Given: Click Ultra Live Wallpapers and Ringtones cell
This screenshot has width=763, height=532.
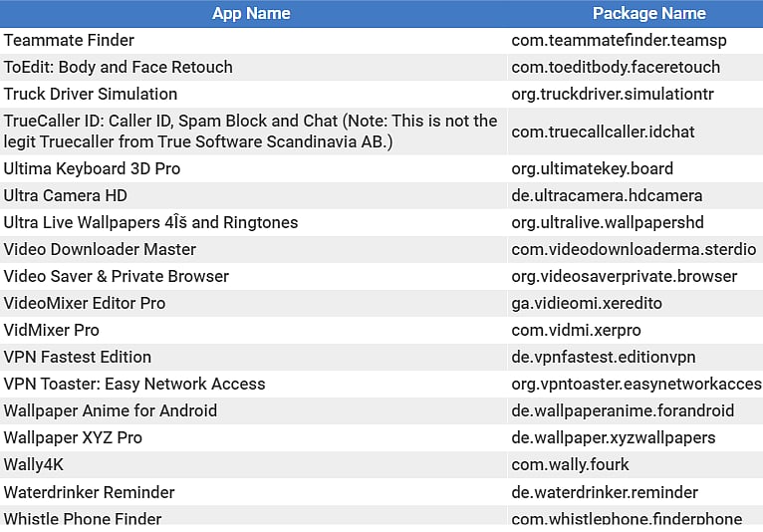Looking at the screenshot, I should point(150,222).
